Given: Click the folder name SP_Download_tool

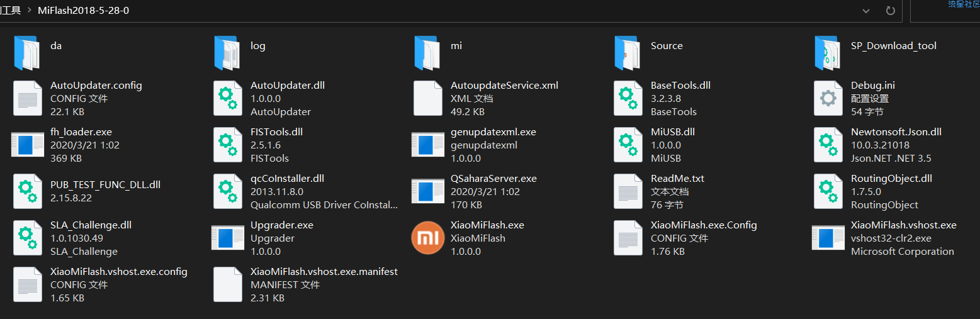Looking at the screenshot, I should tap(894, 46).
